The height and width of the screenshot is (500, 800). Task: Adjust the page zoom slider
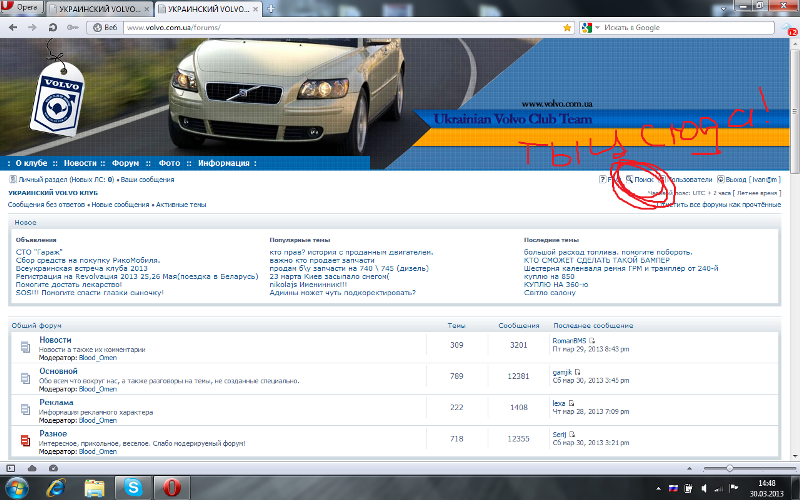pyautogui.click(x=730, y=467)
